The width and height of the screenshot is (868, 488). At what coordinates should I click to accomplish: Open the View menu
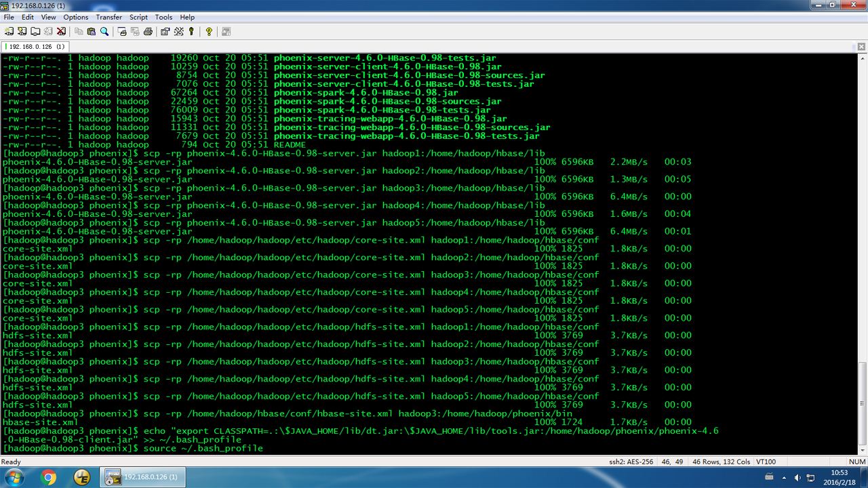pyautogui.click(x=49, y=17)
